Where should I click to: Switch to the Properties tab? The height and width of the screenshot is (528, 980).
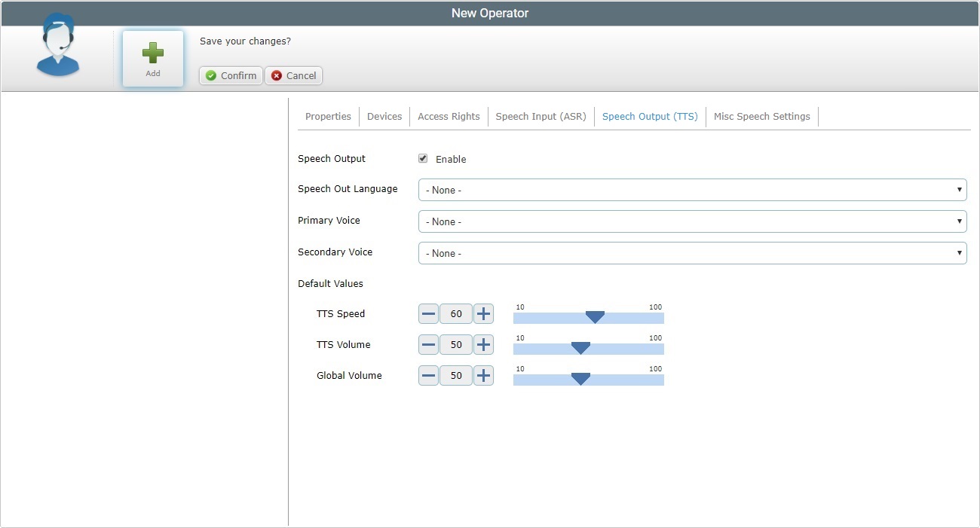click(x=328, y=117)
